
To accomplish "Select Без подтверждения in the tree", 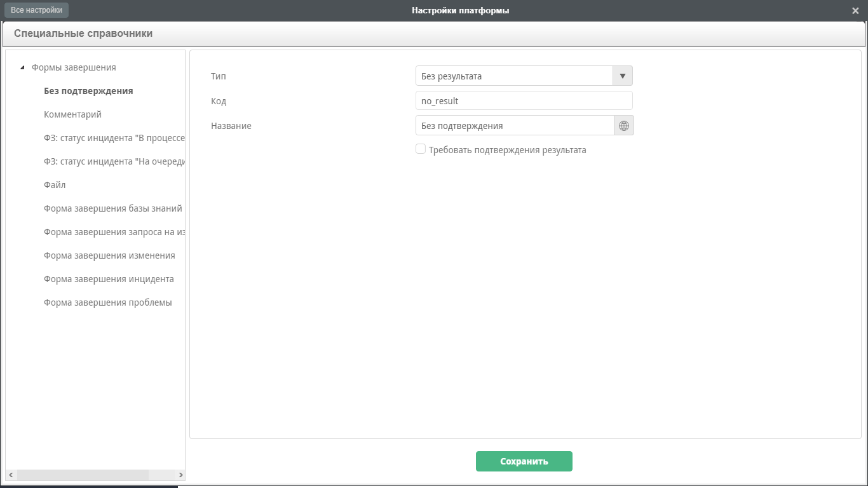I will [88, 91].
